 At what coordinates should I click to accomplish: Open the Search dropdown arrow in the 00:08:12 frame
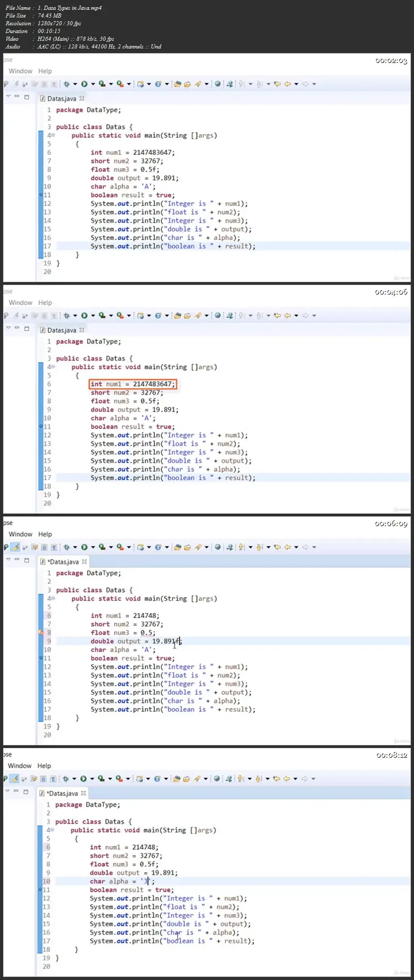click(x=205, y=778)
